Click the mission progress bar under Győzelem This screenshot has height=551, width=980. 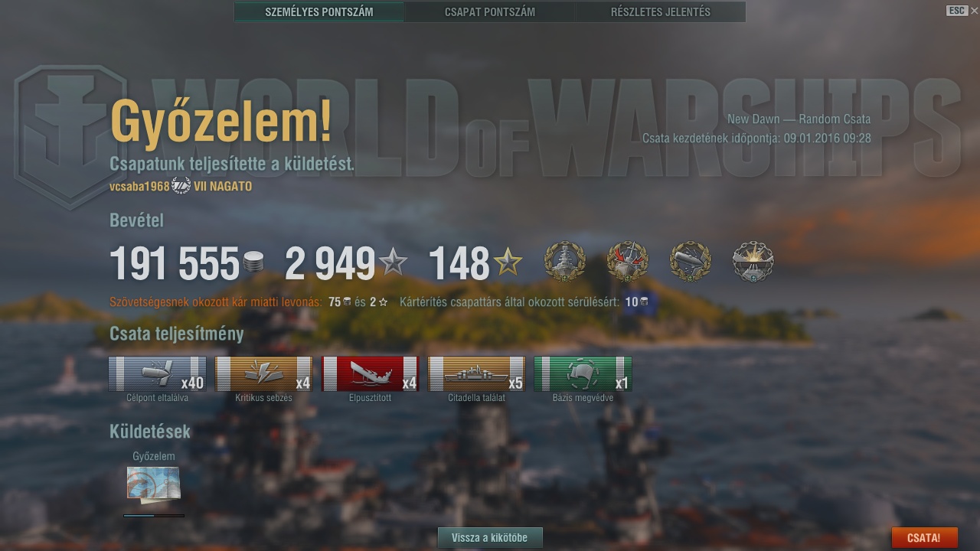click(154, 516)
